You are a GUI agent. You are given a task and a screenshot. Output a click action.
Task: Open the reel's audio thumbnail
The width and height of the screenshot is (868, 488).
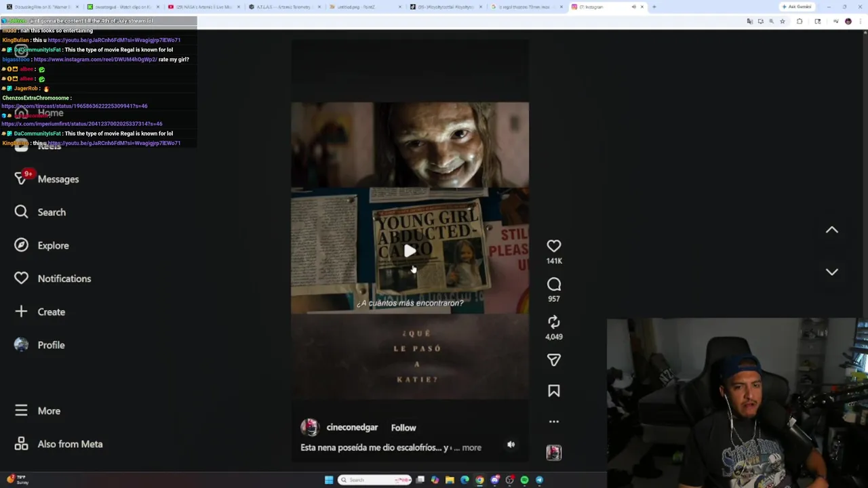coord(554,453)
